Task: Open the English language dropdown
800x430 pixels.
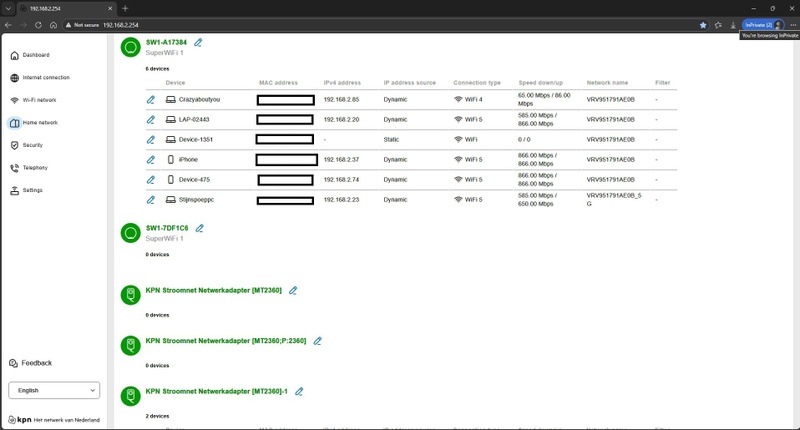Action: tap(54, 390)
